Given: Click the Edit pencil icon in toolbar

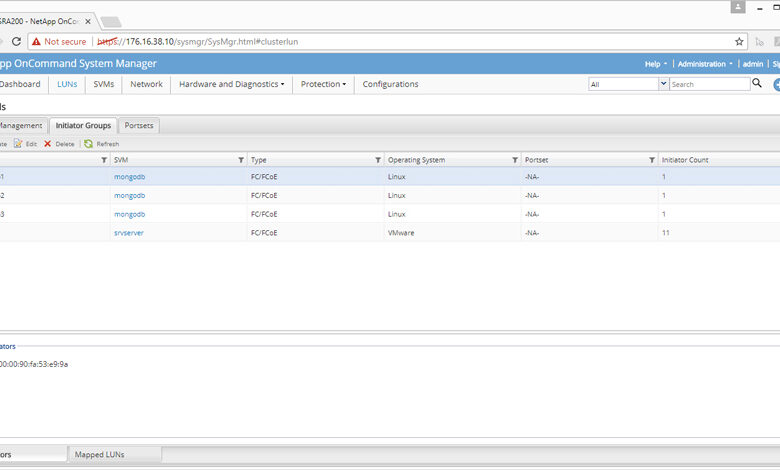Looking at the screenshot, I should 18,144.
